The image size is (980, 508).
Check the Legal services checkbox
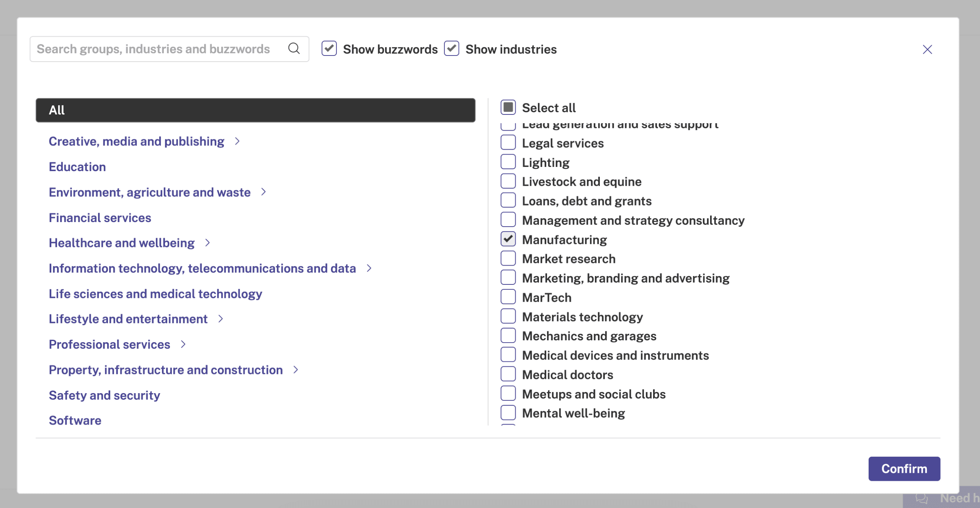pos(508,142)
